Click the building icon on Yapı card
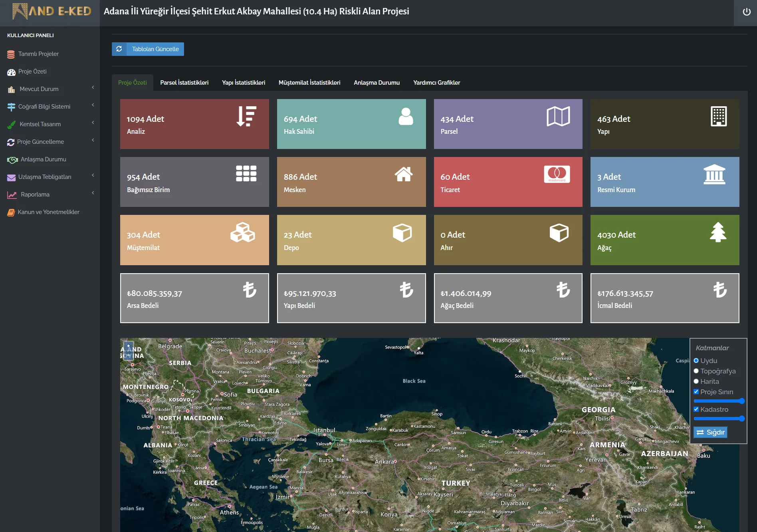Image resolution: width=757 pixels, height=532 pixels. tap(719, 116)
